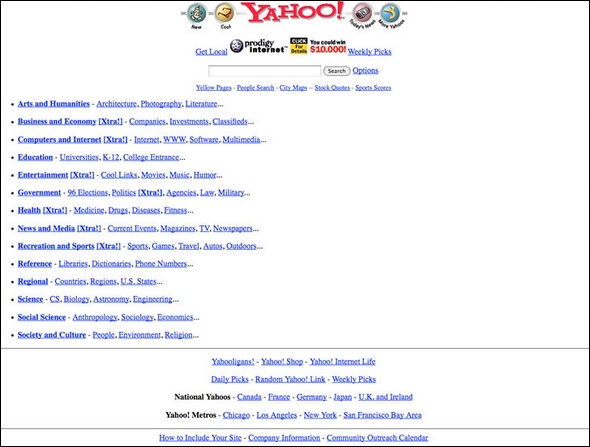Image resolution: width=590 pixels, height=447 pixels.
Task: Open Society and Culture category
Action: pos(52,335)
